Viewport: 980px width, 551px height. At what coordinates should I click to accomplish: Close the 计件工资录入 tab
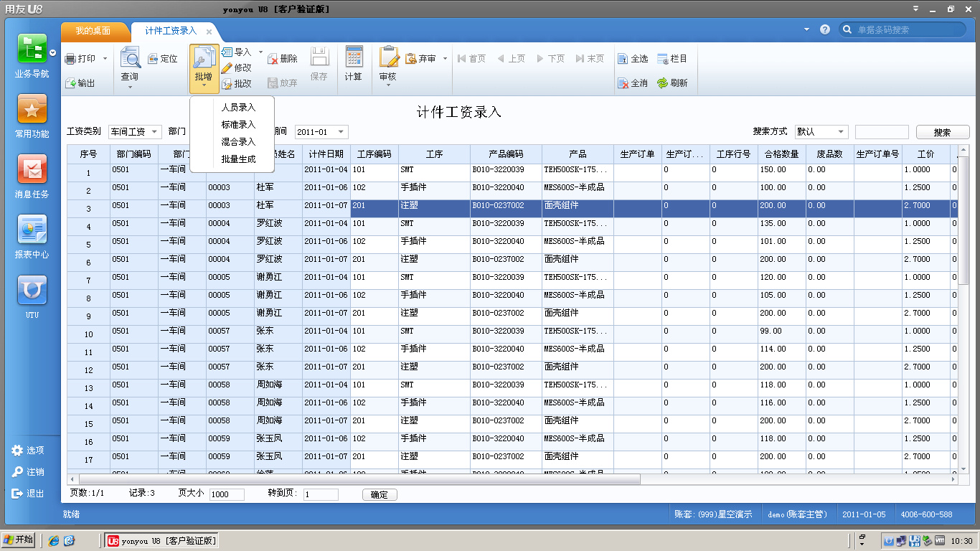[209, 32]
